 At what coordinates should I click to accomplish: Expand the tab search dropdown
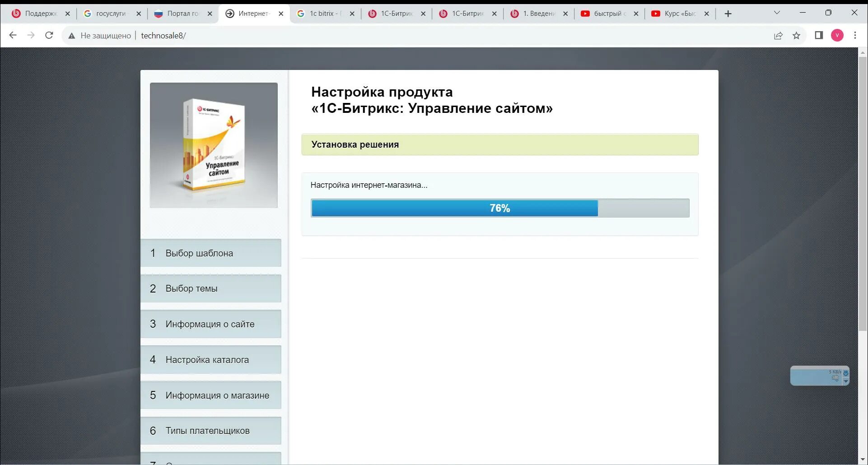coord(777,13)
